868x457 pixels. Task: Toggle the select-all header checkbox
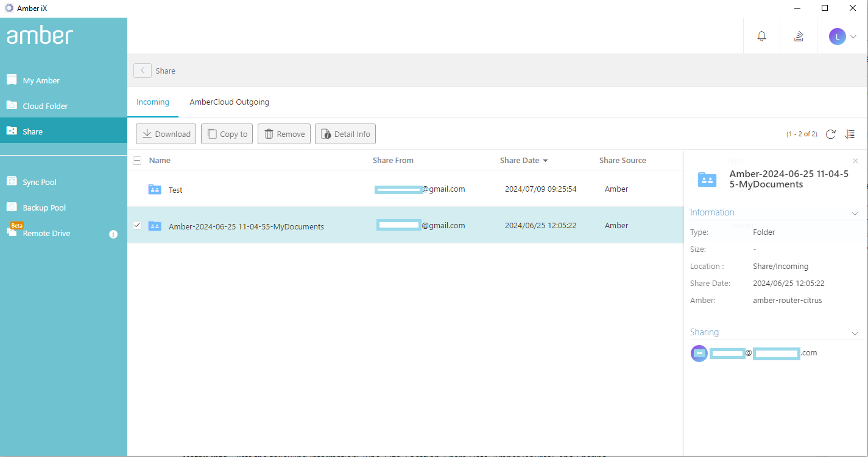(x=137, y=161)
